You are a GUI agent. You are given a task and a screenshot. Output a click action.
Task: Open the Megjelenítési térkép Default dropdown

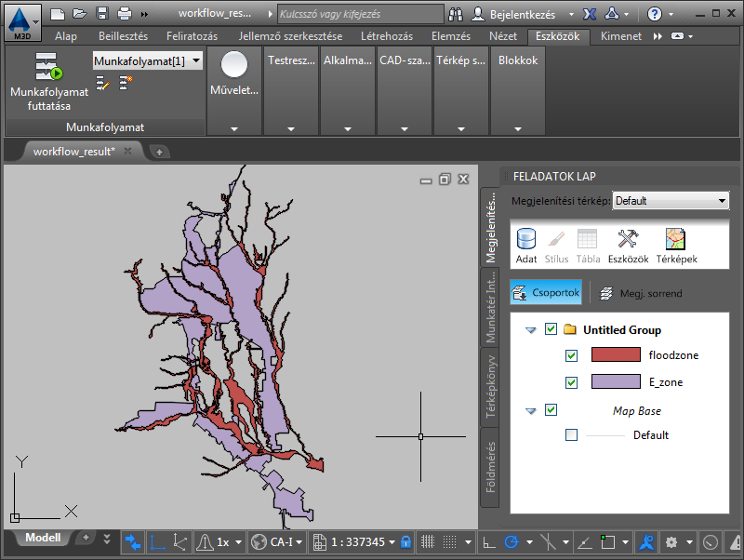point(670,201)
